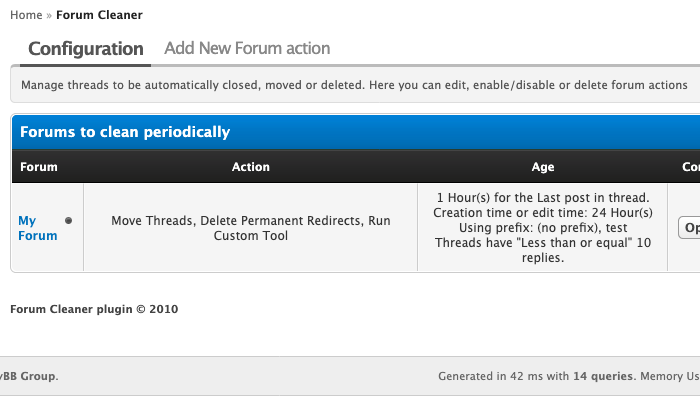
Task: Open the MyBB Group footer link
Action: pyautogui.click(x=28, y=376)
